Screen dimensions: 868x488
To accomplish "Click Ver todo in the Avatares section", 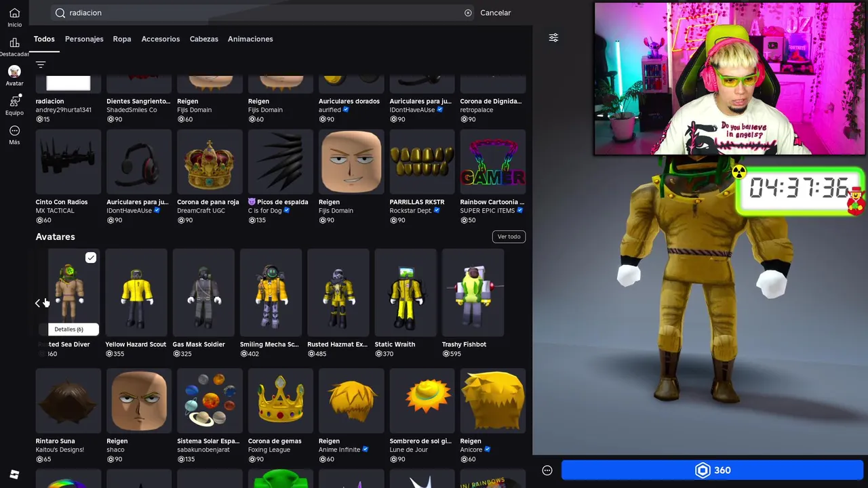I will pos(509,237).
